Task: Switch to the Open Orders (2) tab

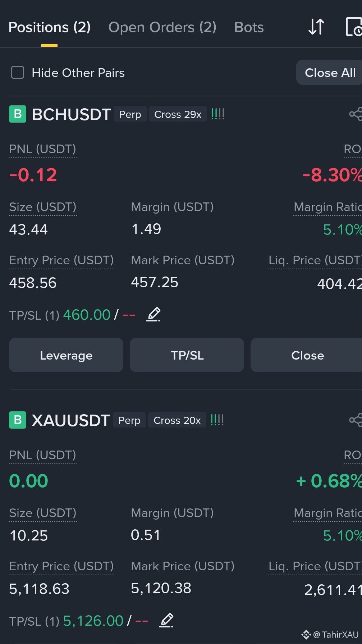Action: pos(162,27)
